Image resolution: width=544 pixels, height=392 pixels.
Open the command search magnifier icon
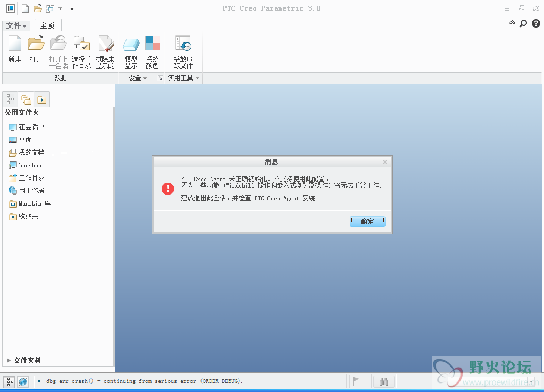pyautogui.click(x=523, y=23)
